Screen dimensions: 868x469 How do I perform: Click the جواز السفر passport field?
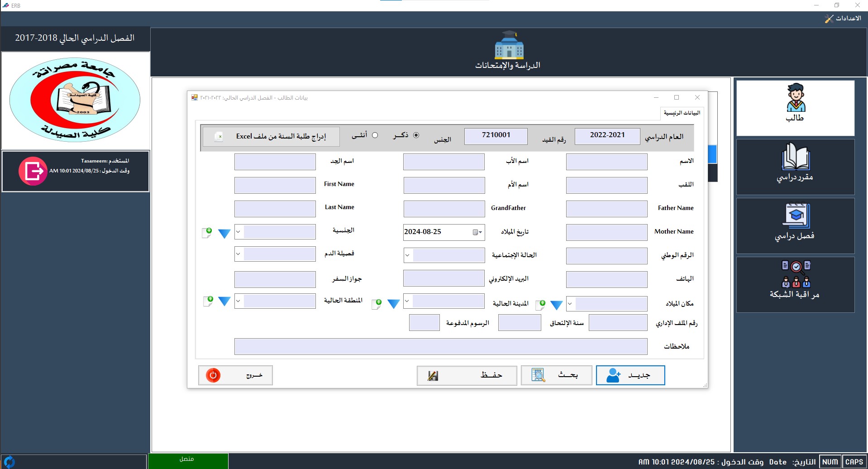point(275,279)
